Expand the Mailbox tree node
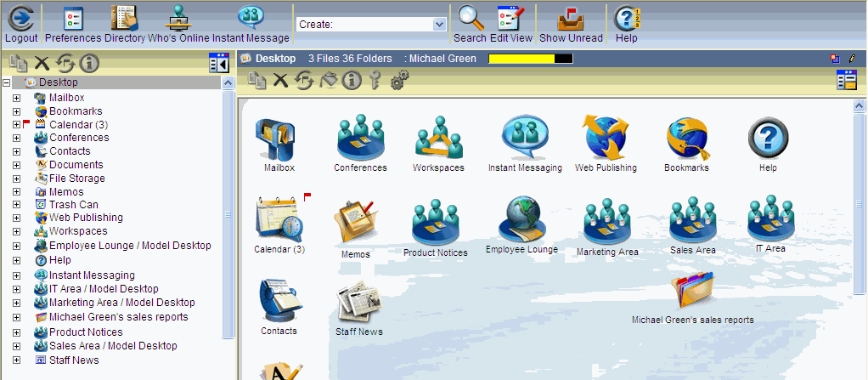The image size is (868, 380). (16, 98)
